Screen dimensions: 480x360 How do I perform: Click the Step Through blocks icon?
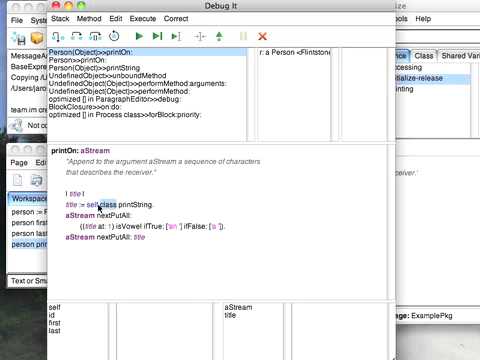click(x=95, y=36)
